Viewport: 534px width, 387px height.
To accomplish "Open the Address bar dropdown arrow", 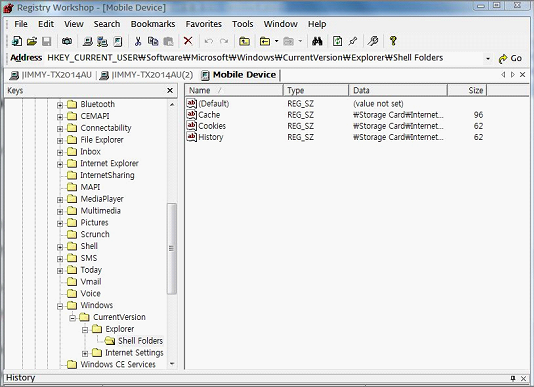I will tap(488, 59).
